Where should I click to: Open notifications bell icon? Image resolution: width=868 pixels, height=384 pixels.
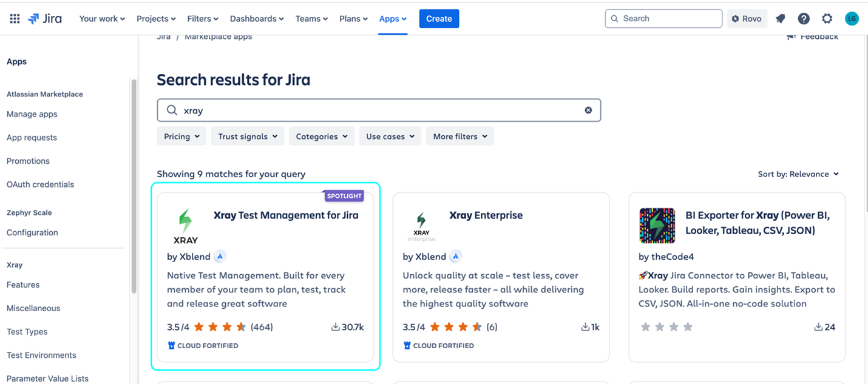781,19
